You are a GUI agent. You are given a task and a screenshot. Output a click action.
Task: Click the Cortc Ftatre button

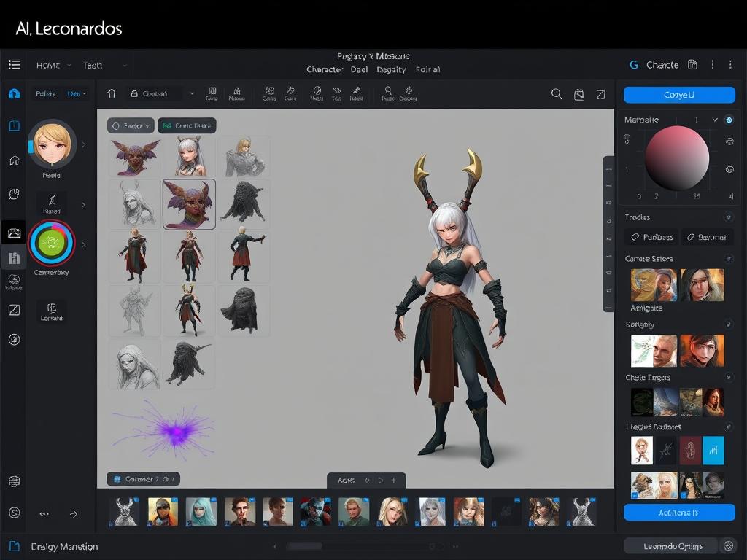(187, 125)
